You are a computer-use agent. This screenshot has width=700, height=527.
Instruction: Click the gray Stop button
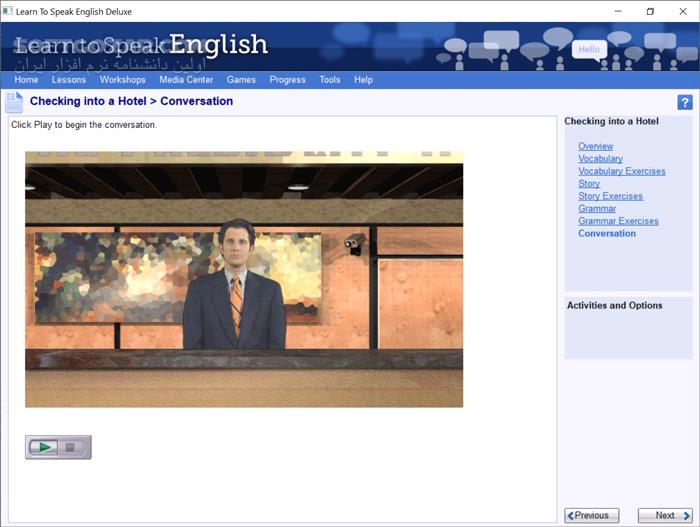(71, 447)
